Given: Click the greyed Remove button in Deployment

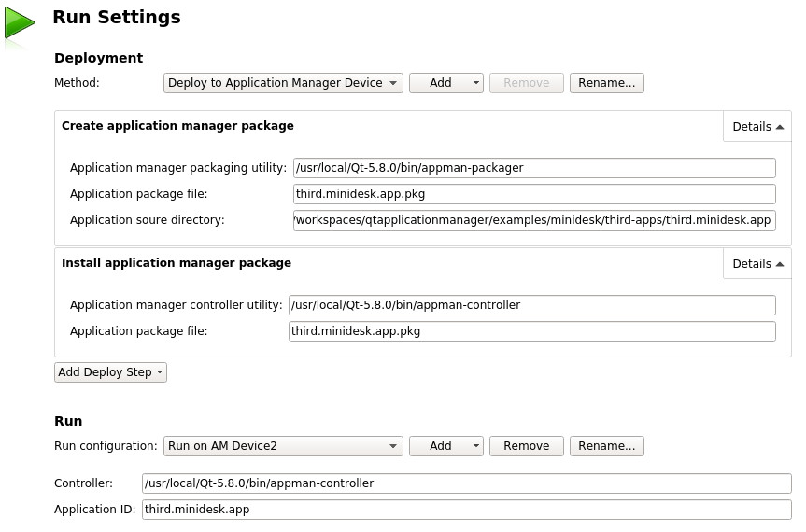Looking at the screenshot, I should 527,83.
